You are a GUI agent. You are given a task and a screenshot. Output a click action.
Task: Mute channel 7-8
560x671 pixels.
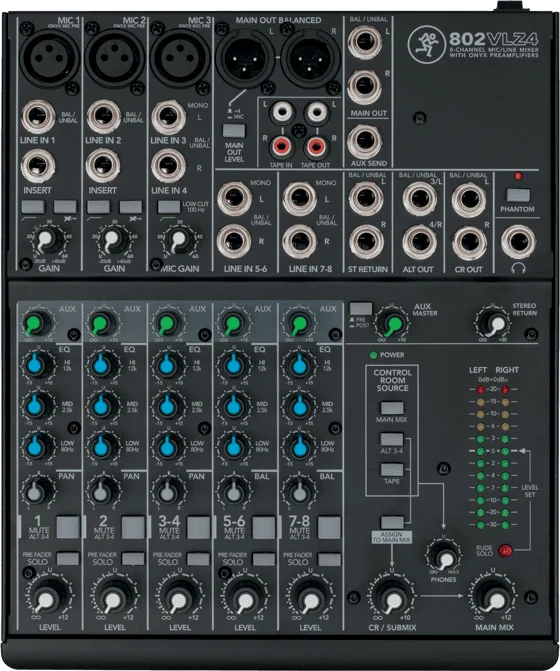click(x=329, y=527)
